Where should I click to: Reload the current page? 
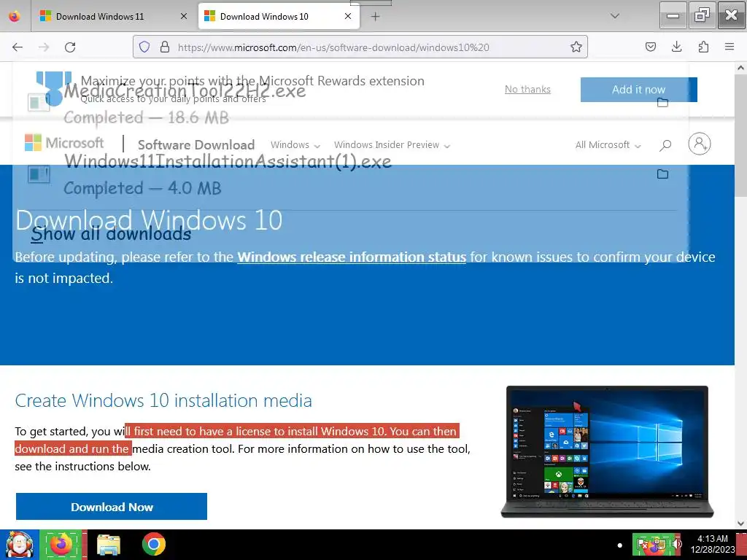point(70,47)
